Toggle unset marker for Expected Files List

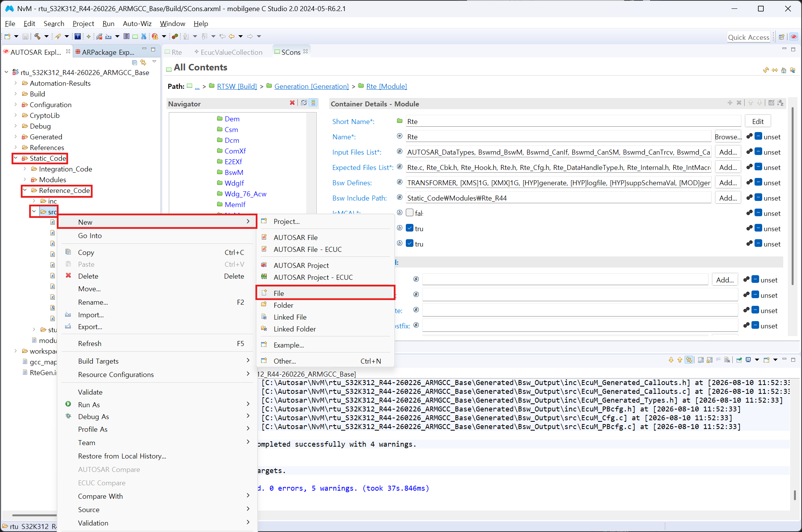(758, 167)
